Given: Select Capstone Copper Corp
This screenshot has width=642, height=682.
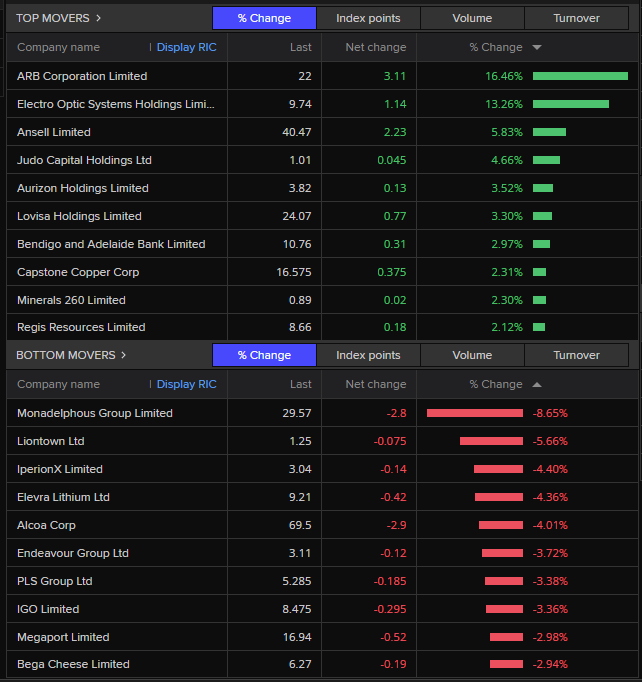Looking at the screenshot, I should (x=78, y=272).
